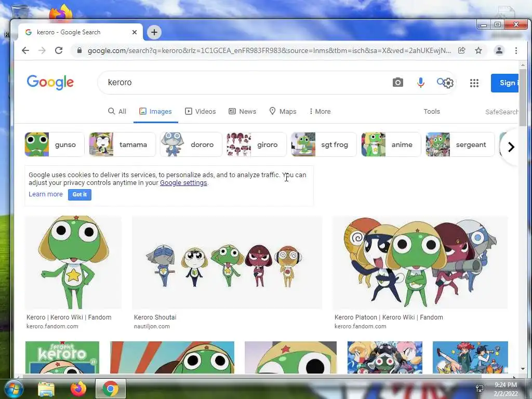
Task: Open the Keroro Shoutai image result
Action: point(227,262)
